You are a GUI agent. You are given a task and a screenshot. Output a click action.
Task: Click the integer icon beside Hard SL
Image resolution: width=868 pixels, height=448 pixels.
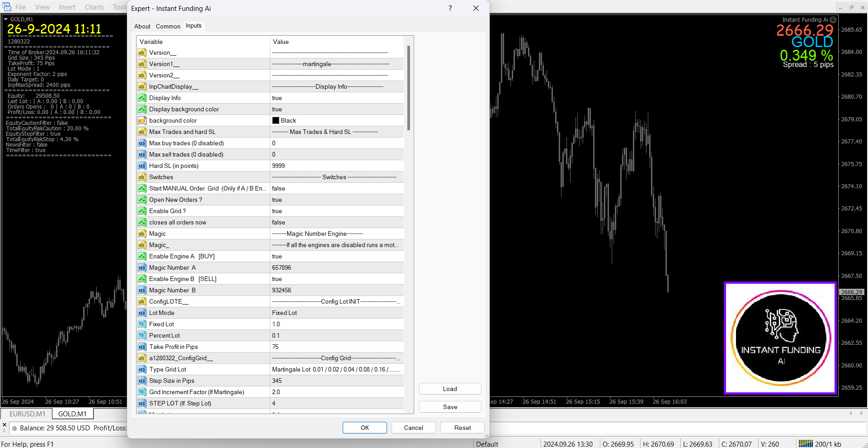click(x=142, y=166)
